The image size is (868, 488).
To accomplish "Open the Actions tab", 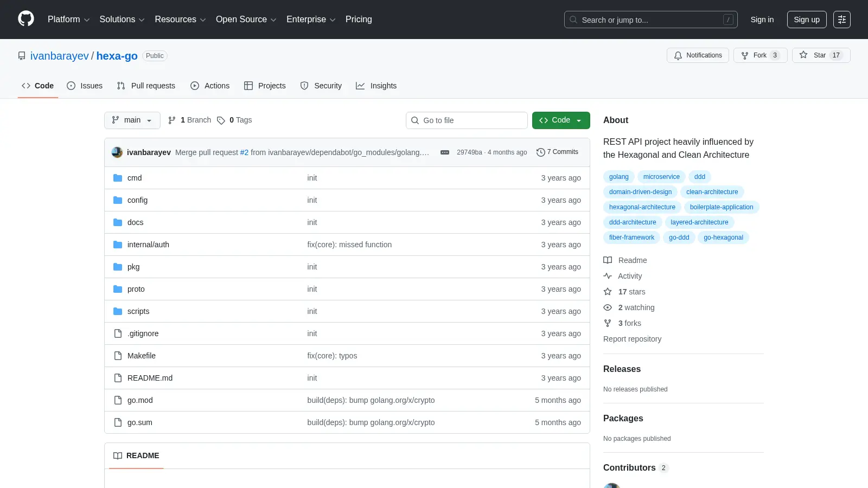I will [210, 86].
